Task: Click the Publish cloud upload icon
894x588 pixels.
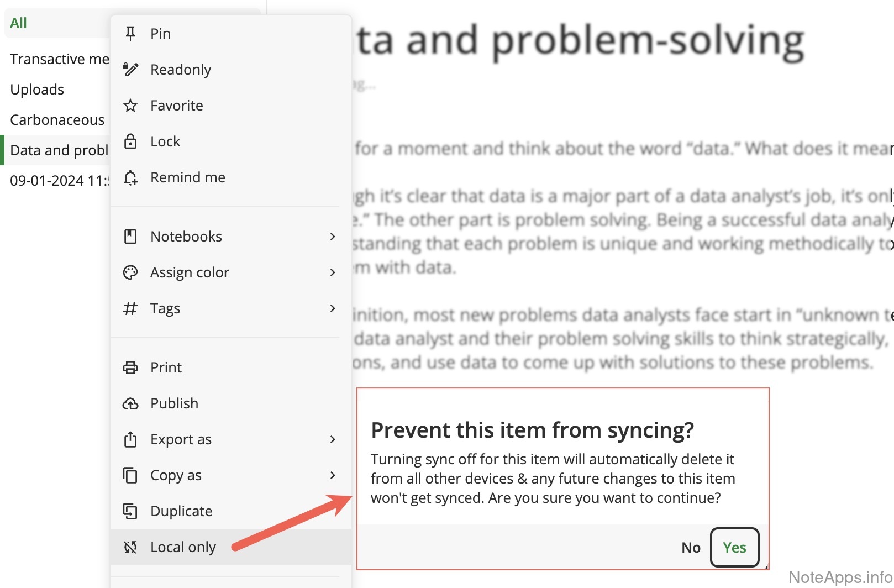Action: [x=130, y=403]
